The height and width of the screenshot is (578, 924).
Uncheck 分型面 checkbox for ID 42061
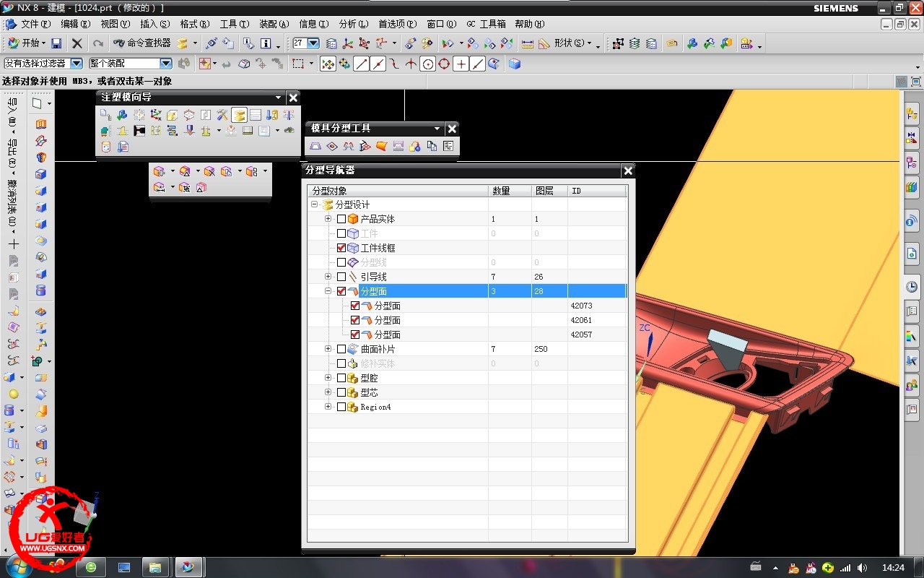coord(355,320)
